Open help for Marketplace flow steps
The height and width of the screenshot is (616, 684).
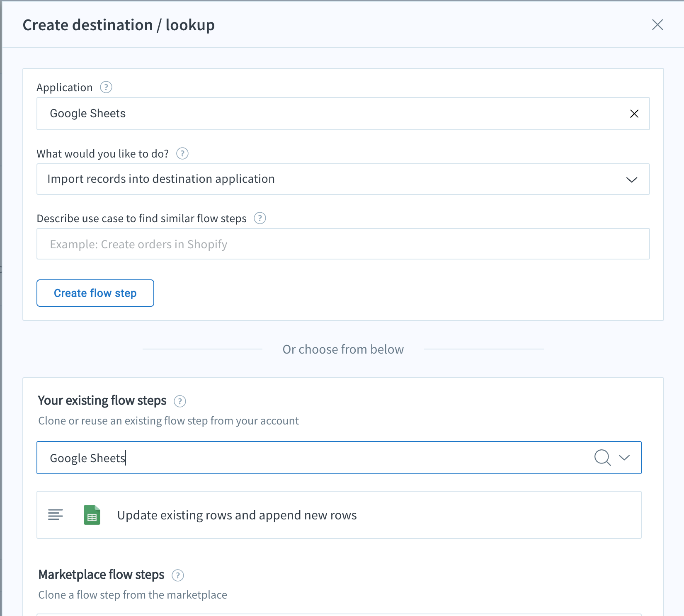(178, 575)
